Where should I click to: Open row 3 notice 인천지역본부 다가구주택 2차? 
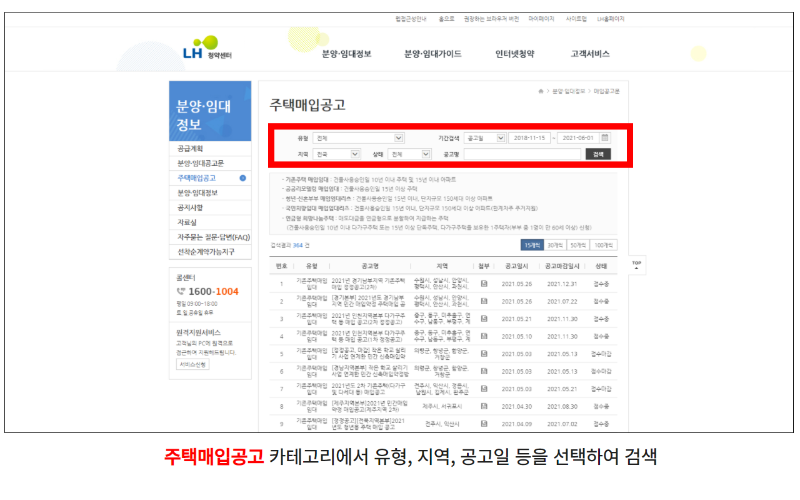coord(369,318)
